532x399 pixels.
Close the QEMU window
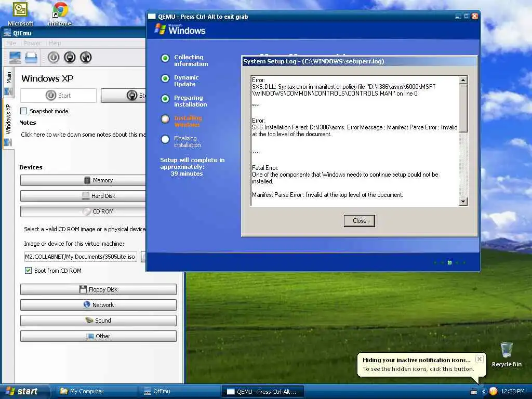475,16
